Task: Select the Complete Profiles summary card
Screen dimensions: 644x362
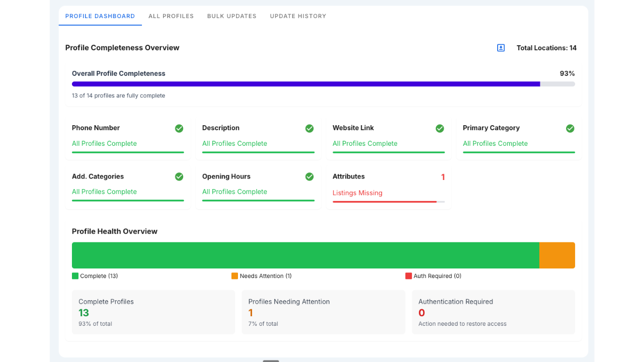Action: 153,312
